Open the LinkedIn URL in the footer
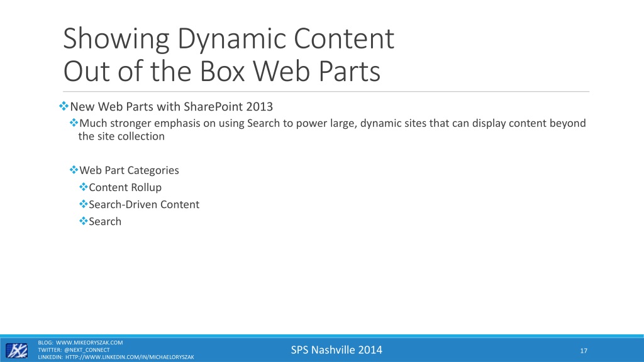644x362 pixels. point(130,357)
